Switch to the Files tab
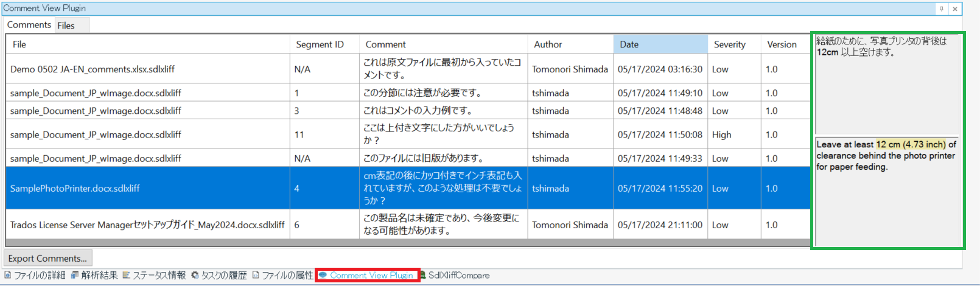This screenshot has width=980, height=286. coord(66,26)
